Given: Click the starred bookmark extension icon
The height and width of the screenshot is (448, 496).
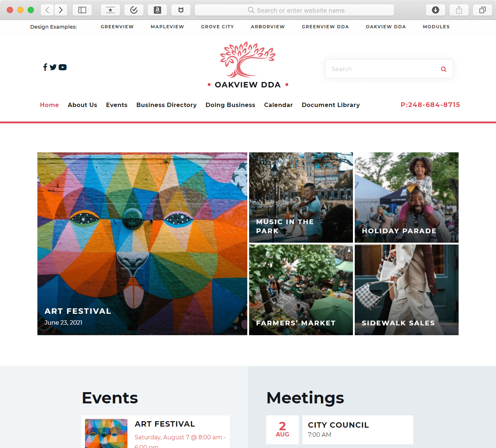Looking at the screenshot, I should (110, 10).
